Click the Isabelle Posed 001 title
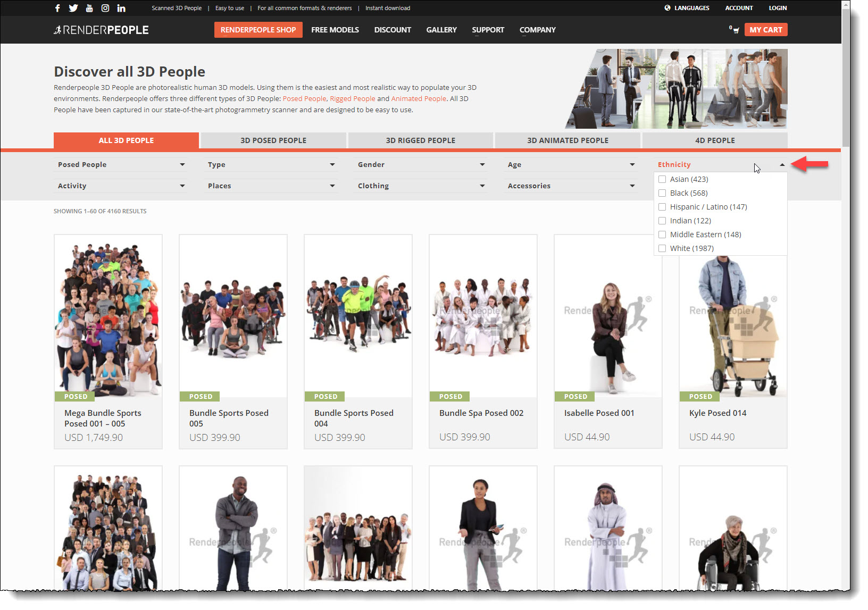 point(599,413)
